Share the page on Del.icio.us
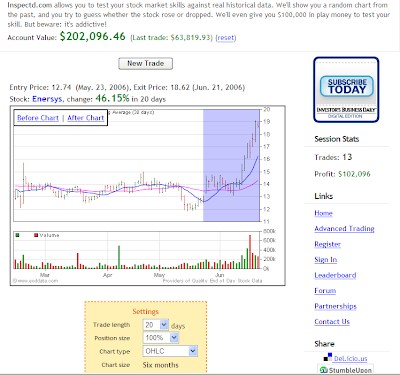 point(350,359)
